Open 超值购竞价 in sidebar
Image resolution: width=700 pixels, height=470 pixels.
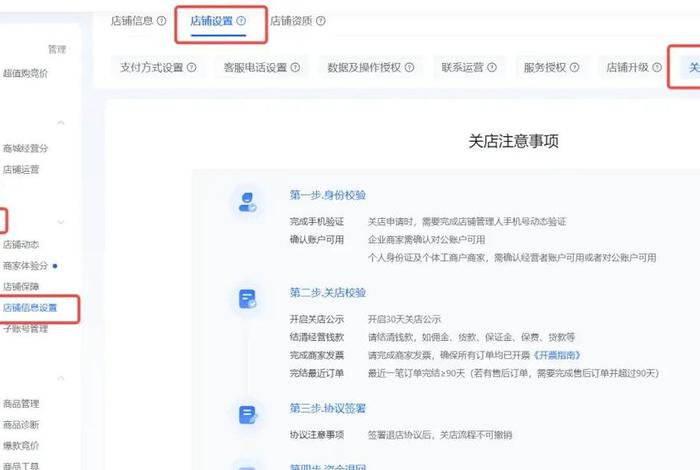click(x=25, y=73)
